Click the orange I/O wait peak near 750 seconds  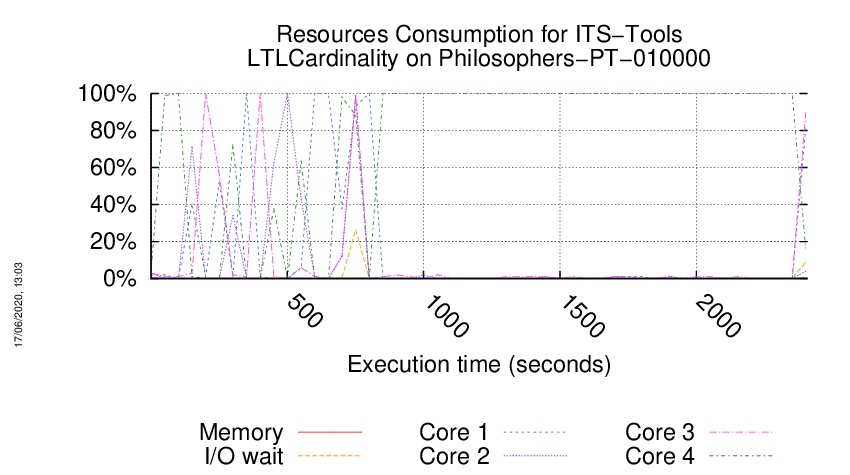356,230
